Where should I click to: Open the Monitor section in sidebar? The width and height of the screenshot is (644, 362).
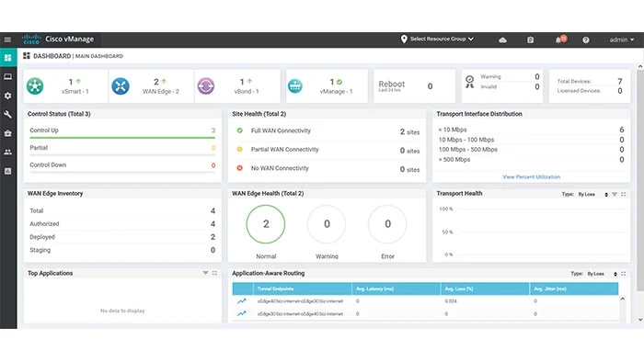7,76
